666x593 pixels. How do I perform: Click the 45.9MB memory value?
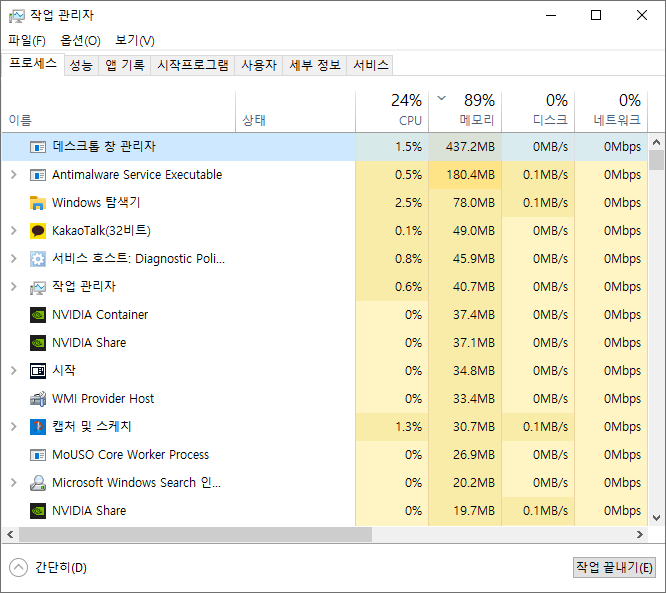point(474,259)
